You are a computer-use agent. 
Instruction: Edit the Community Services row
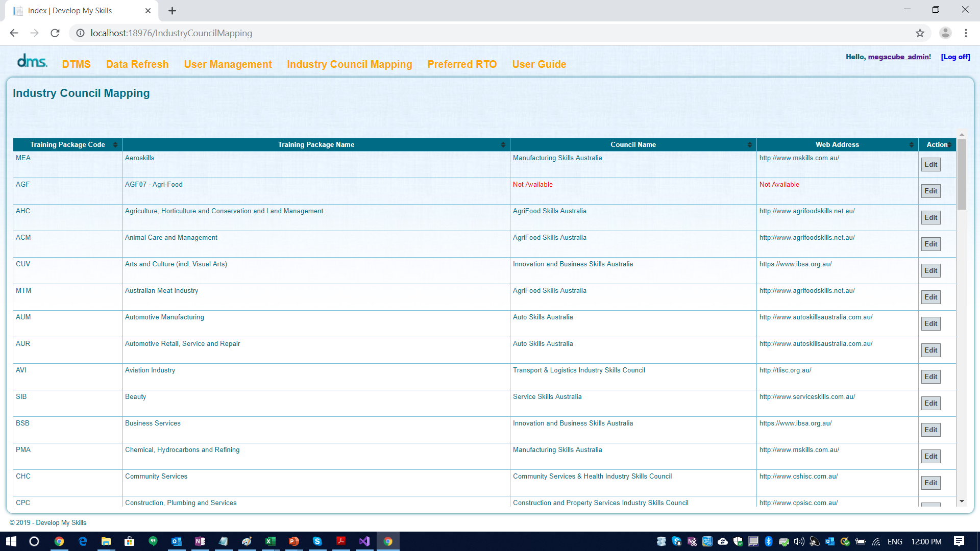[930, 483]
